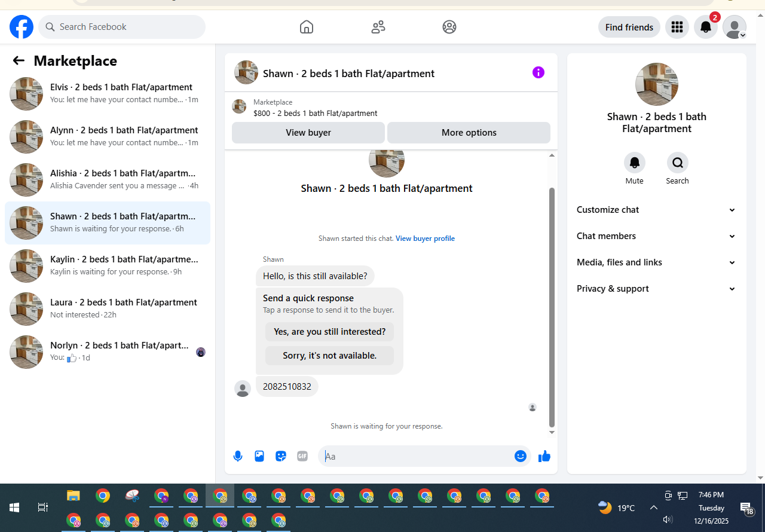The image size is (765, 532).
Task: Click the Facebook logo
Action: 22,27
